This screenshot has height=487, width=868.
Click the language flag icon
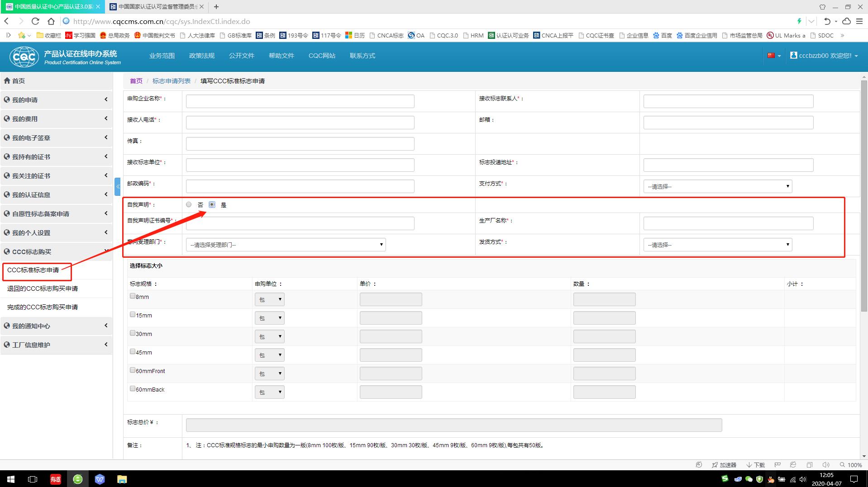point(771,56)
